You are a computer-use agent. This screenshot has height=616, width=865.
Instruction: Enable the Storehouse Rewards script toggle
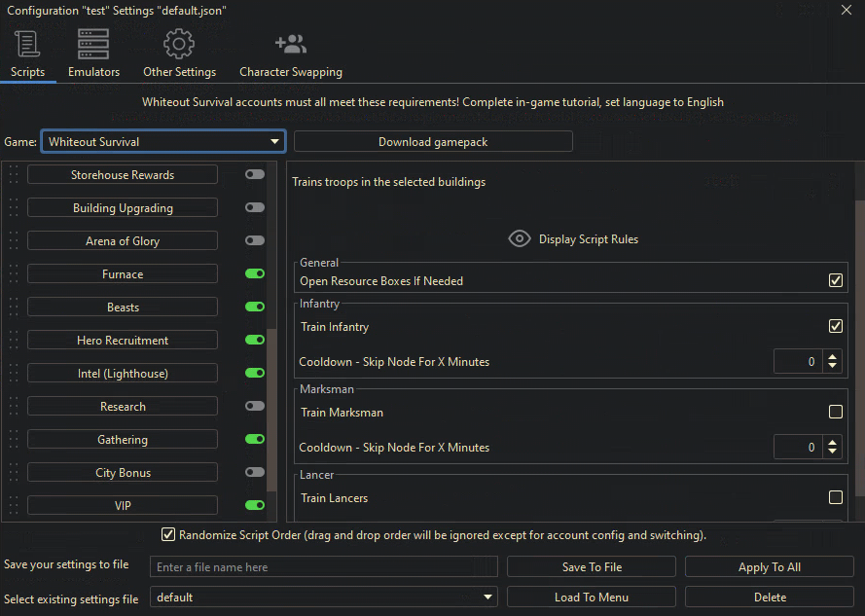(x=255, y=174)
